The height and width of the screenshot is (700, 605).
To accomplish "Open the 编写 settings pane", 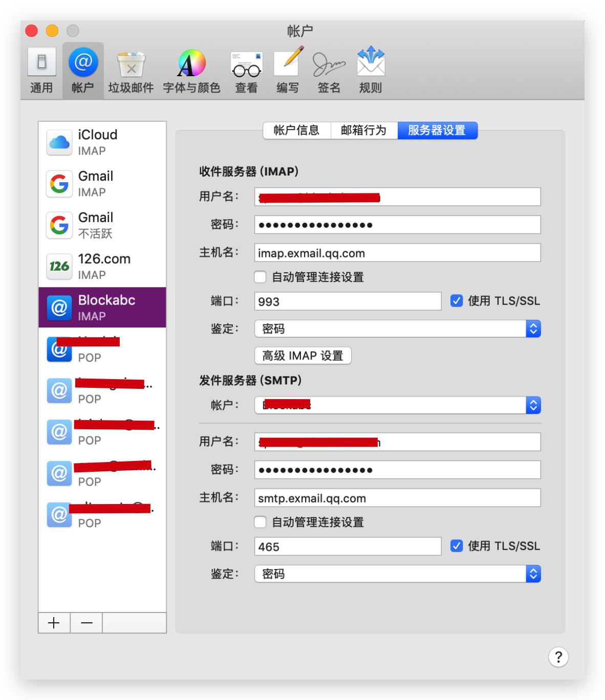I will 287,70.
